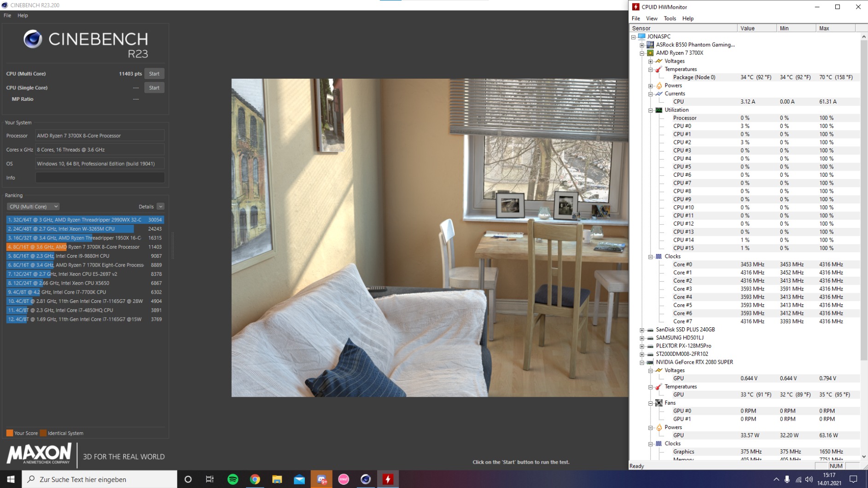Open osu! pink icon in taskbar
This screenshot has width=868, height=488.
344,479
